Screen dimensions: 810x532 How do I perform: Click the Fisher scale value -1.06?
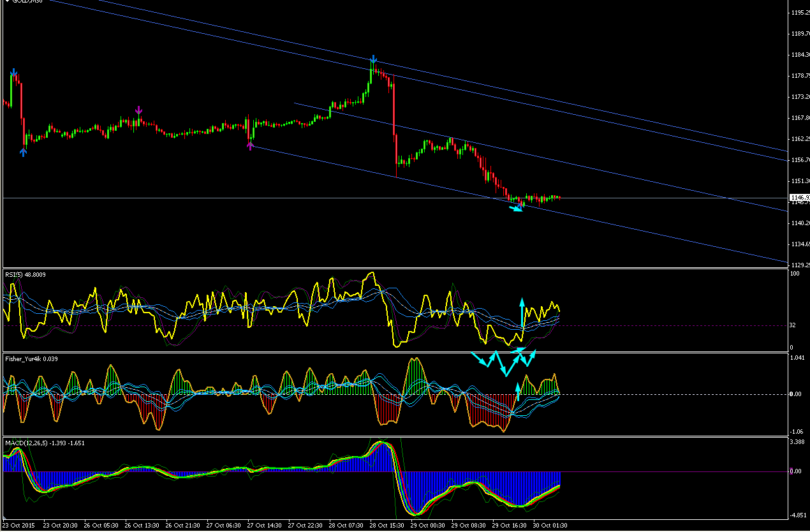click(797, 431)
